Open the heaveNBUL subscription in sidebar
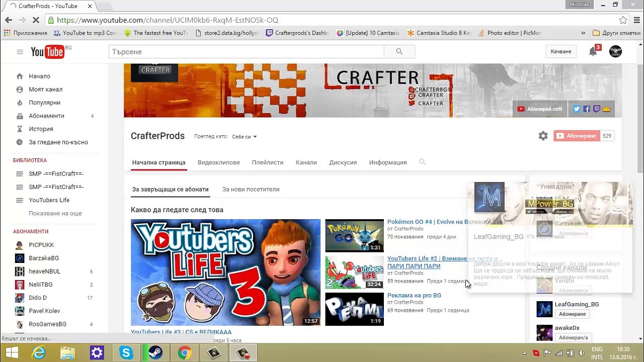The height and width of the screenshot is (362, 644). [45, 271]
